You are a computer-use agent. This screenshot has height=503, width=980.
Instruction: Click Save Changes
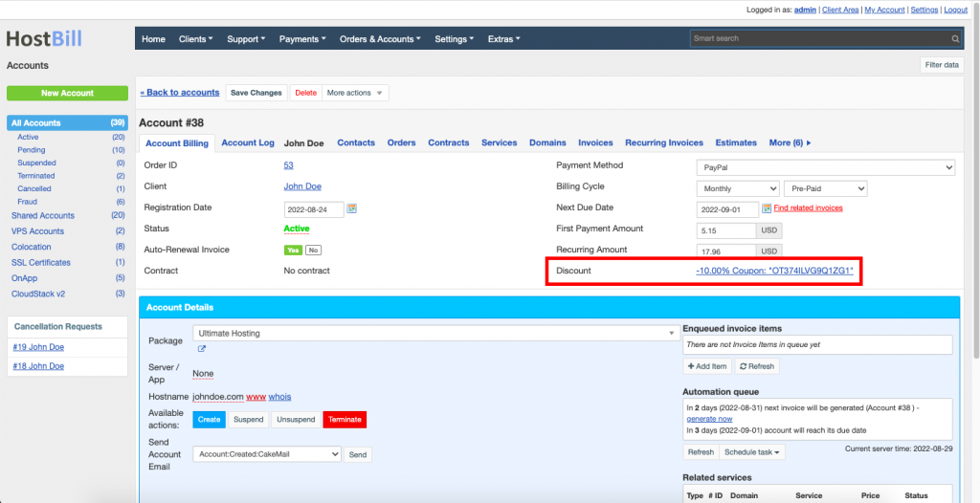256,93
